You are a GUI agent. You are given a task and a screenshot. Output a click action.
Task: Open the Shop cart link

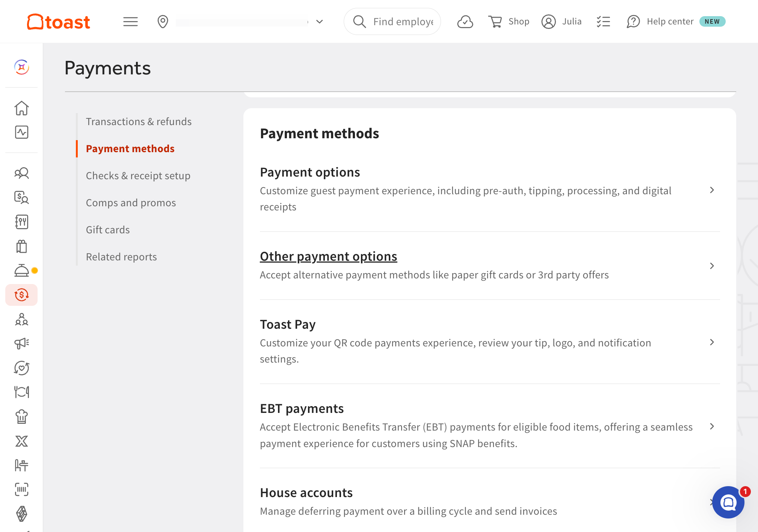(509, 22)
